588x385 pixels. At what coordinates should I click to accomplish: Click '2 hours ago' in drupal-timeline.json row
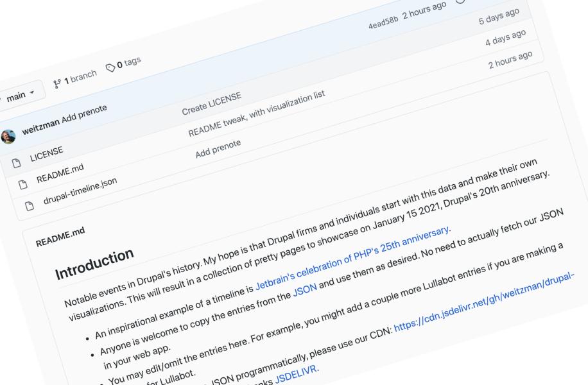click(x=510, y=60)
